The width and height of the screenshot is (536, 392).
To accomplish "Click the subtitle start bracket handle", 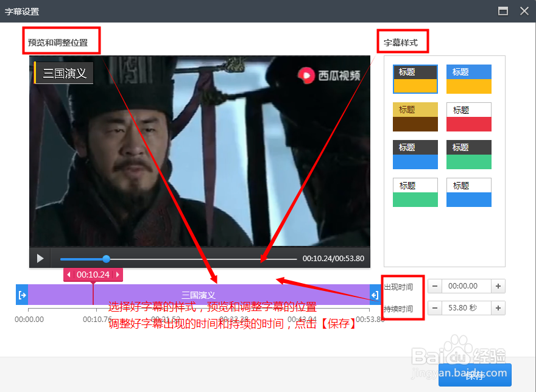I will pos(22,295).
